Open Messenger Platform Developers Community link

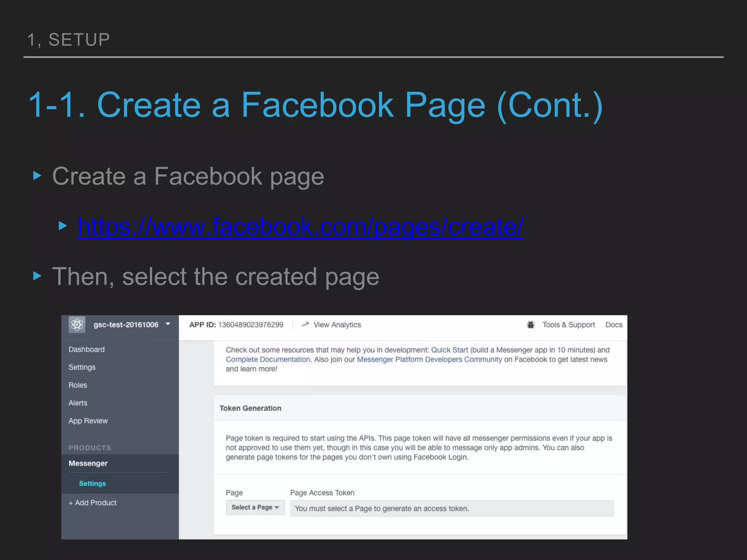[429, 359]
